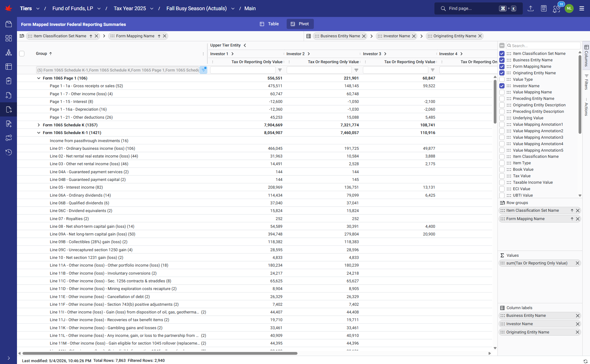This screenshot has height=364, width=590.
Task: Expand Form 1065 Schedule K (1357) group
Action: coord(39,125)
